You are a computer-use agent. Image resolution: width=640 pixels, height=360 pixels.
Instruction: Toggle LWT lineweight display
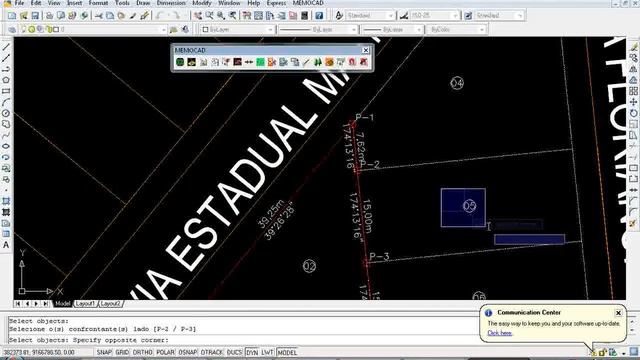click(267, 352)
